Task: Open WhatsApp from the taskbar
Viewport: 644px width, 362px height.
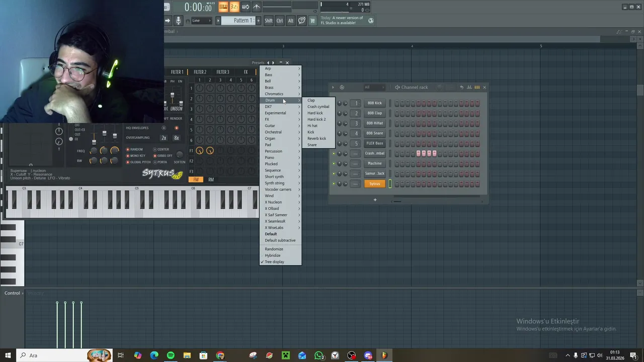Action: coord(318,355)
